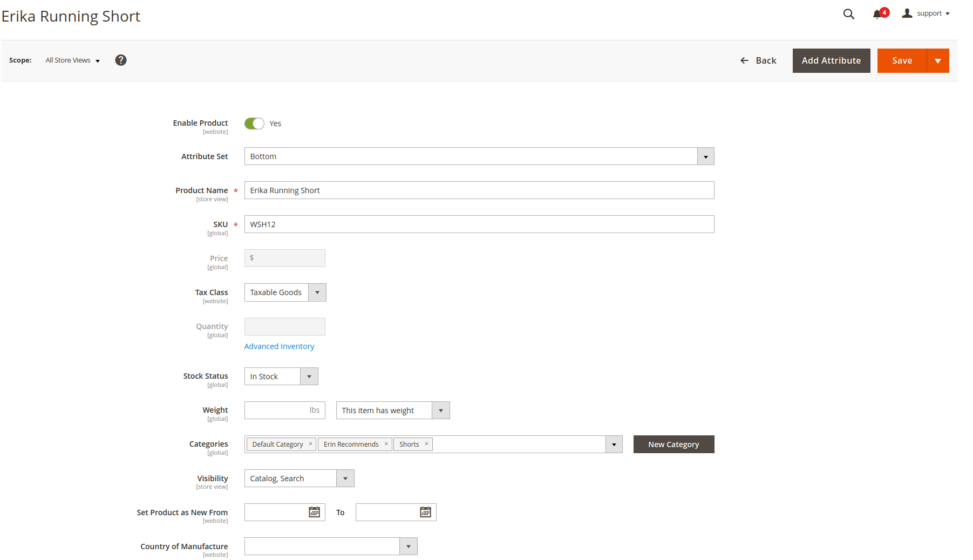Click the New Category button
Image resolution: width=973 pixels, height=560 pixels.
coord(673,445)
